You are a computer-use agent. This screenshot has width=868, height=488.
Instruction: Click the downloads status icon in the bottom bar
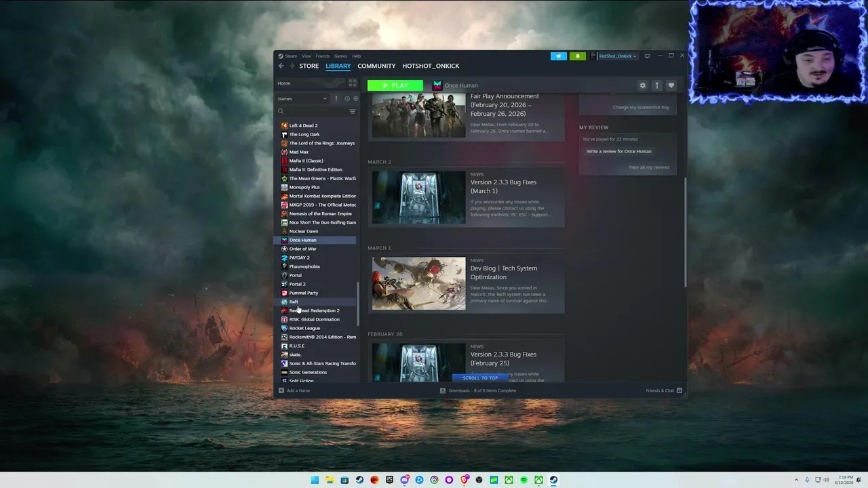[443, 390]
